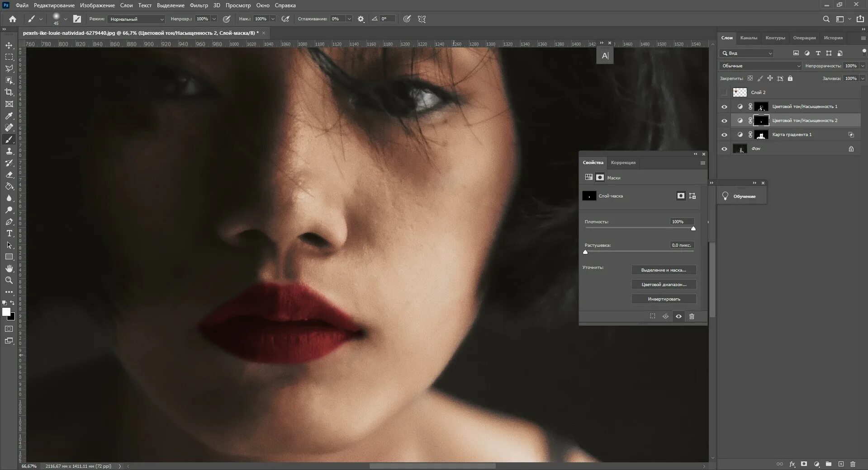Select the Zoom tool
Image resolution: width=868 pixels, height=470 pixels.
(x=9, y=280)
